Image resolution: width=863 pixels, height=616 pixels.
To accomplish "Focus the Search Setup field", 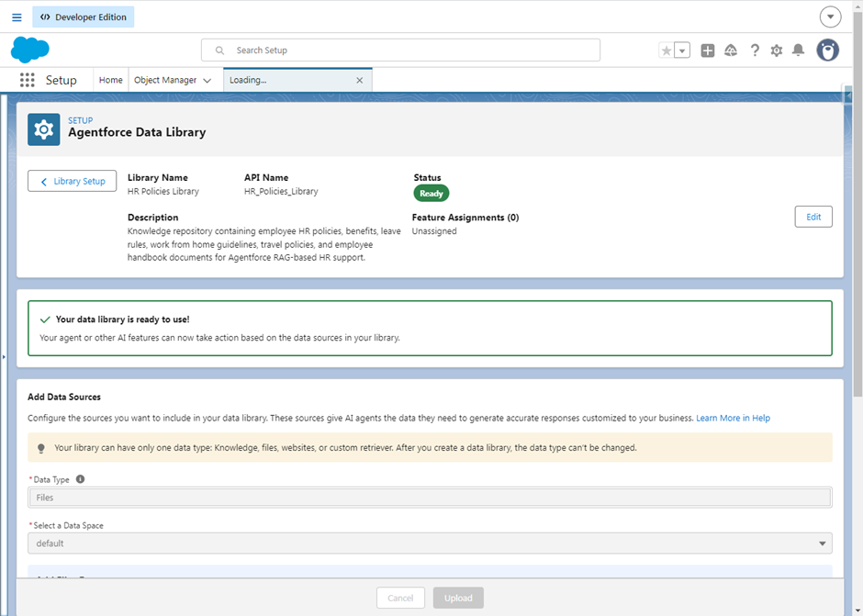I will coord(400,50).
